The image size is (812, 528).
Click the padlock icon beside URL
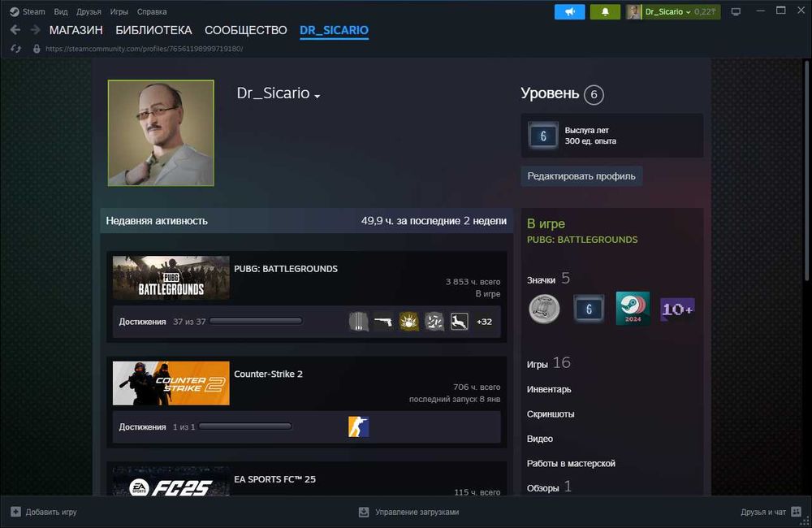pyautogui.click(x=37, y=49)
